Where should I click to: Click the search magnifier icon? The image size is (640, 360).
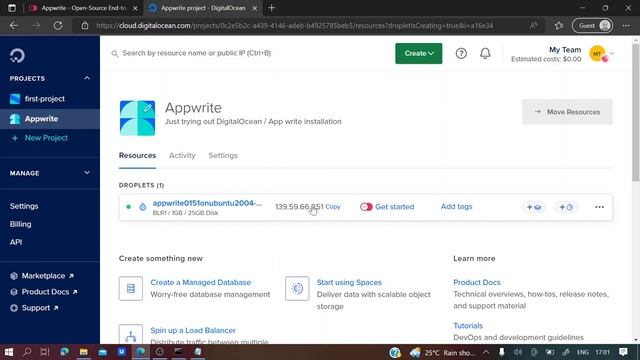coord(115,53)
